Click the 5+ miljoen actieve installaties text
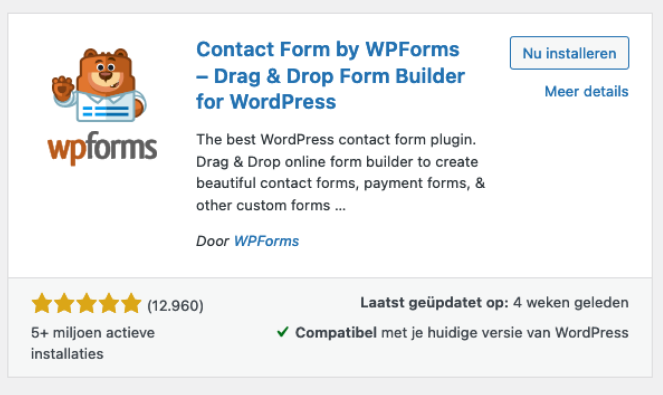The width and height of the screenshot is (663, 395). (x=93, y=343)
